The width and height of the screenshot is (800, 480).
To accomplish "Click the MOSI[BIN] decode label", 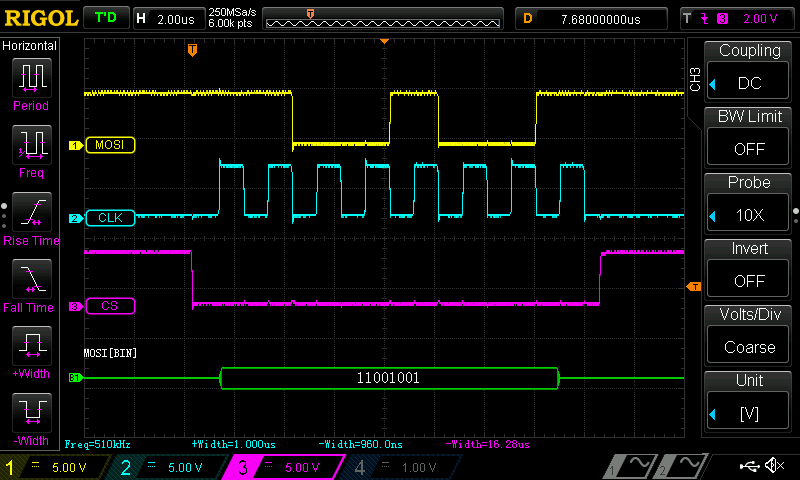I will (110, 353).
